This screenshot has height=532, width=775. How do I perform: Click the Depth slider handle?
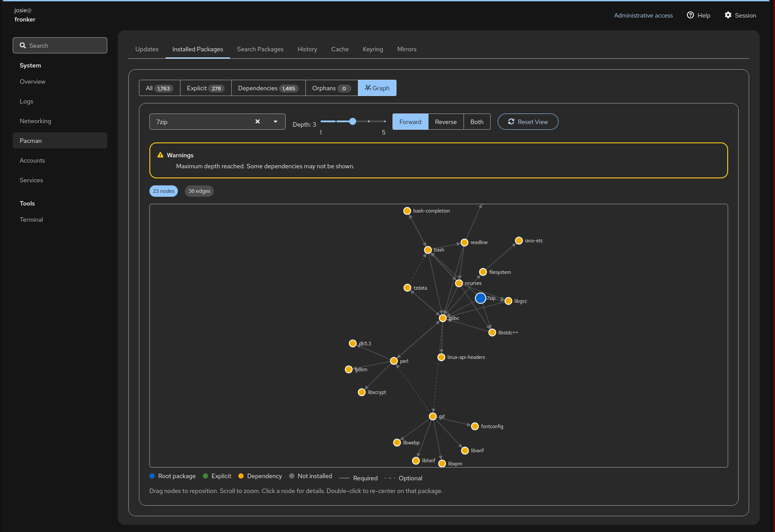click(x=353, y=121)
